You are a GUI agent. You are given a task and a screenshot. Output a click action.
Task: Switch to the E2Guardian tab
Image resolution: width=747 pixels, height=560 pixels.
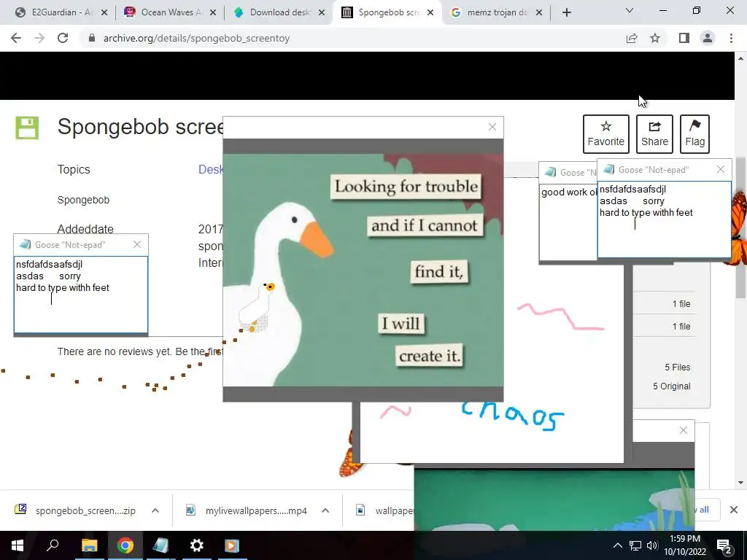pyautogui.click(x=61, y=12)
